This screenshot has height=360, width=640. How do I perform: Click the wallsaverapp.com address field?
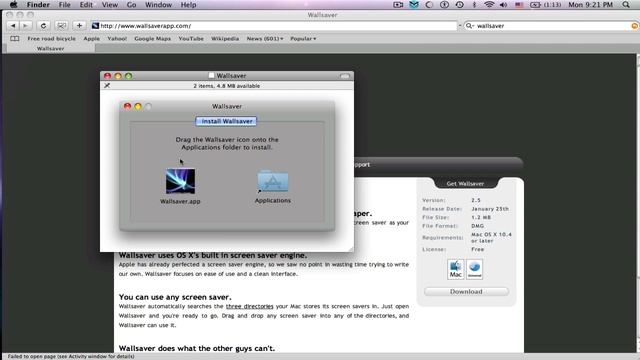point(274,26)
